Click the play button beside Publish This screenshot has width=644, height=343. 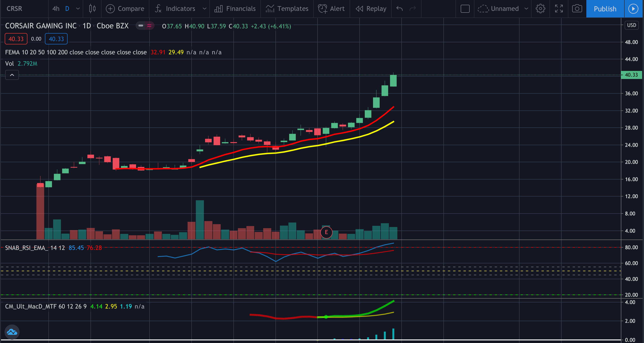click(x=633, y=9)
